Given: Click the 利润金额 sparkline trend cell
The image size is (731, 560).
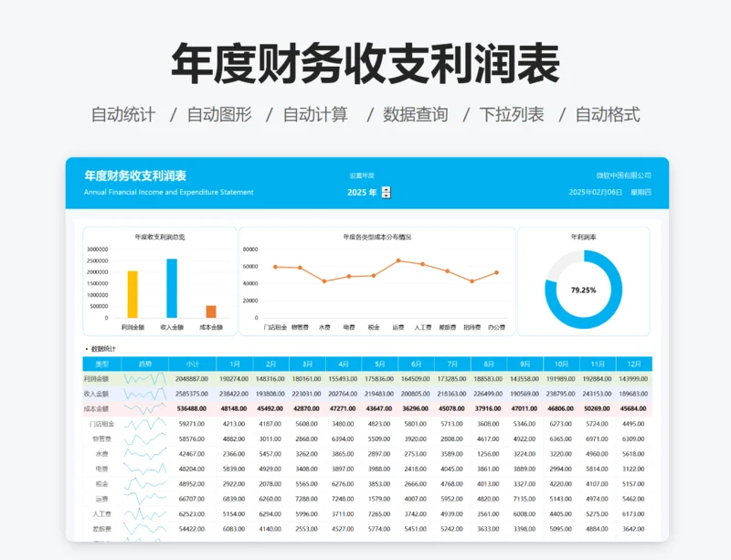Looking at the screenshot, I should pos(145,378).
